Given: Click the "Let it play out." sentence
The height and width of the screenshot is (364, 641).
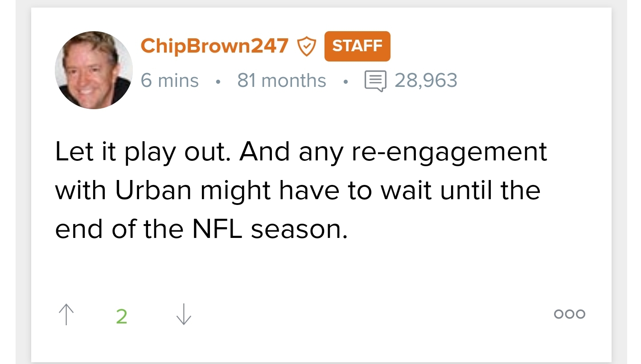Looking at the screenshot, I should coord(143,152).
